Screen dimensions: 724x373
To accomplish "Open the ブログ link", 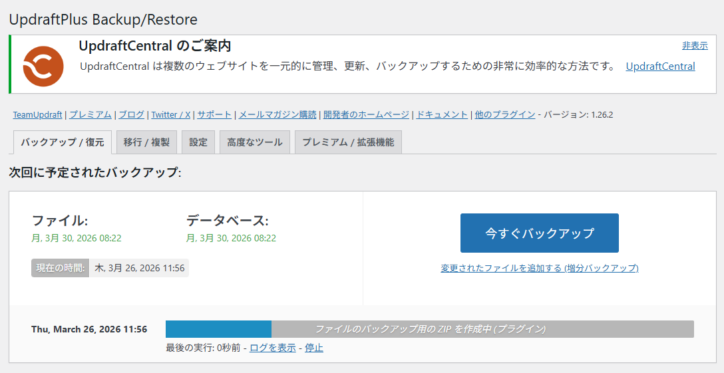I will [x=131, y=115].
